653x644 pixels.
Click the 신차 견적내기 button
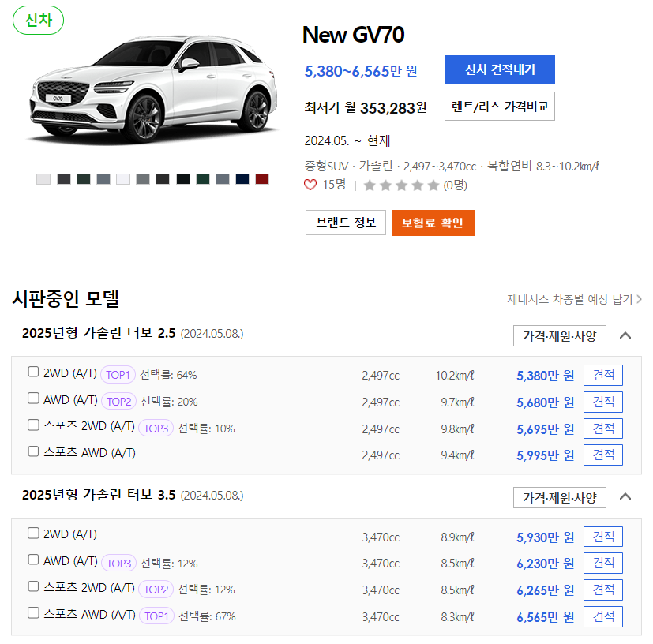point(501,70)
